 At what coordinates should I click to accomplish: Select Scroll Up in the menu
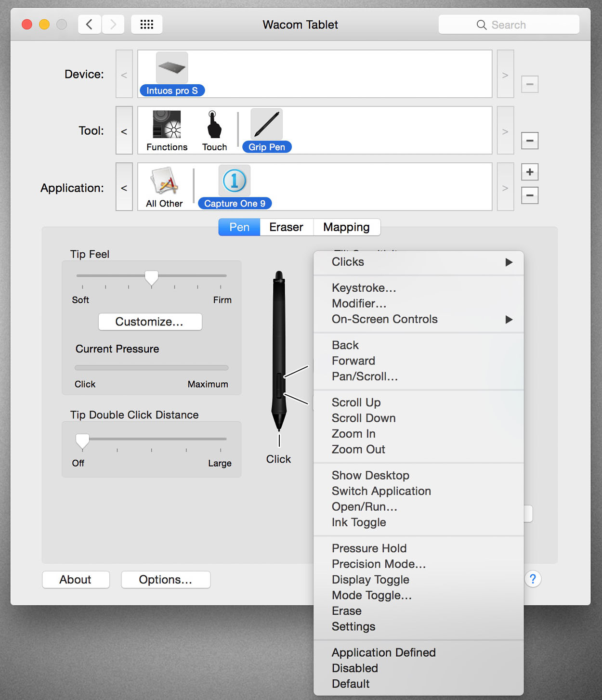tap(419, 402)
